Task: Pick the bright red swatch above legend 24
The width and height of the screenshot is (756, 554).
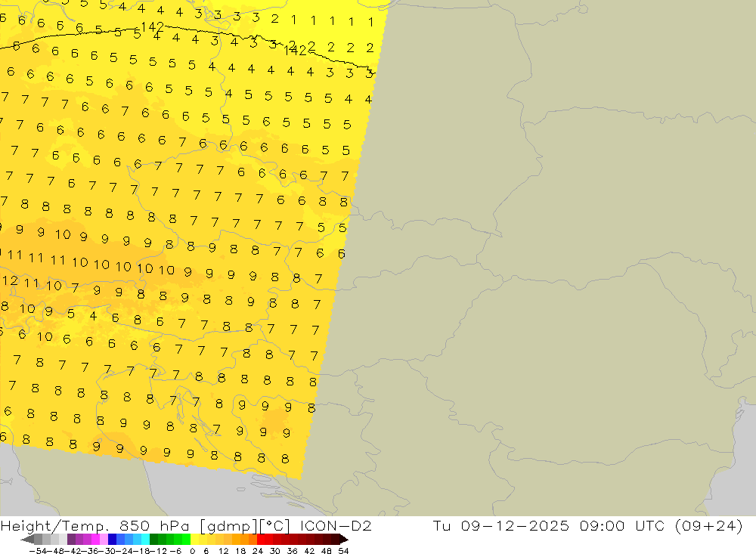Action: click(x=261, y=540)
